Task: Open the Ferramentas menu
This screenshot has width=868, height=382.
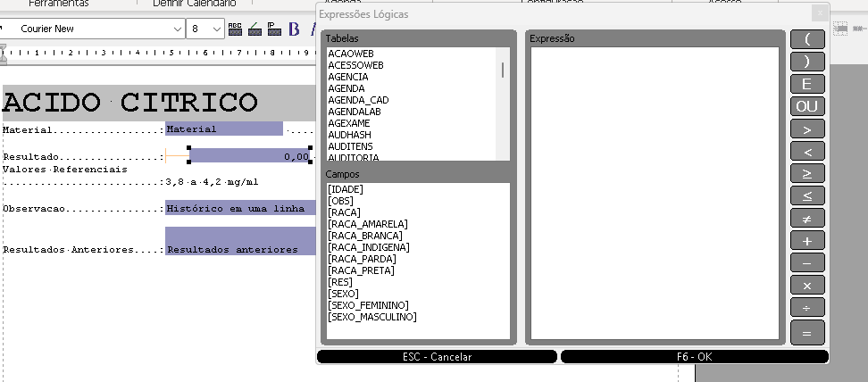Action: pyautogui.click(x=59, y=4)
